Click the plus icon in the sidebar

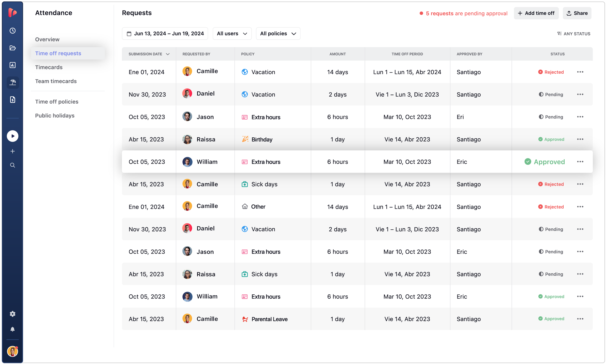point(12,151)
